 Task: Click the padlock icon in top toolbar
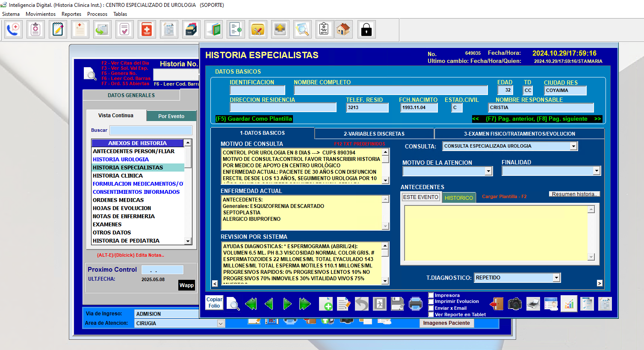click(366, 30)
